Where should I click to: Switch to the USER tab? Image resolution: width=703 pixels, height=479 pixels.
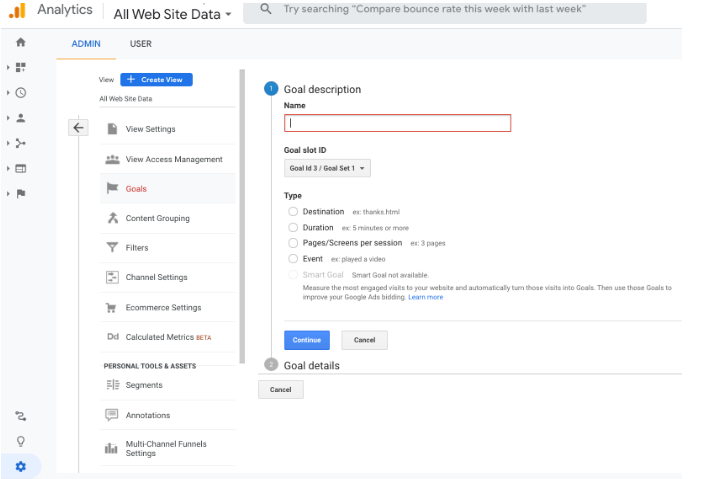pos(140,44)
